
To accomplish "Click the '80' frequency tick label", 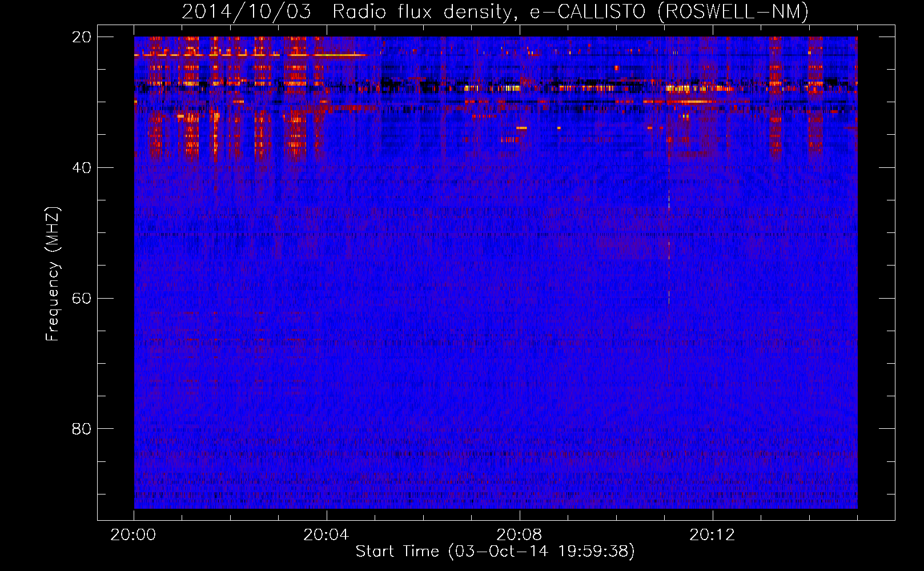I will pyautogui.click(x=82, y=429).
